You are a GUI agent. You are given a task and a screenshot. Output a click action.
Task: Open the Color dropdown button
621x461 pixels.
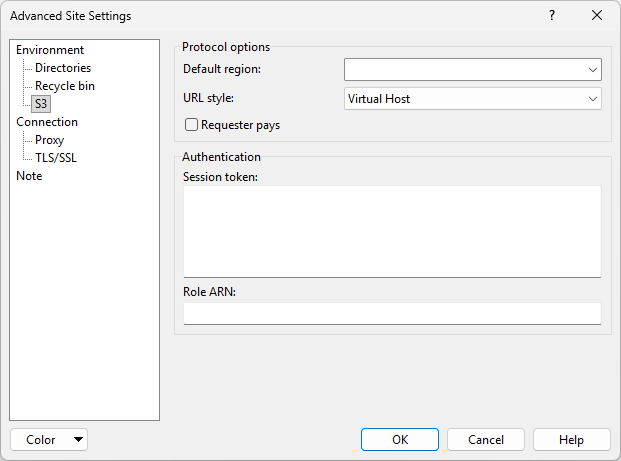pos(49,440)
